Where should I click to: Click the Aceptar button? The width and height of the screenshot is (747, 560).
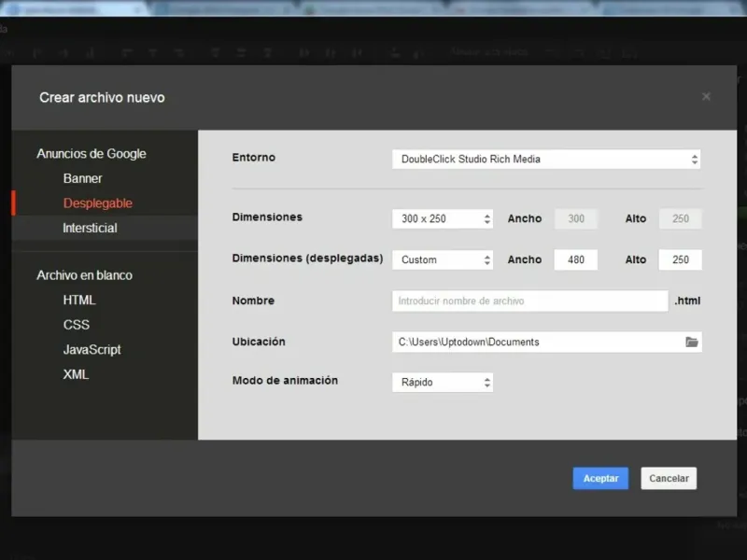pos(600,478)
